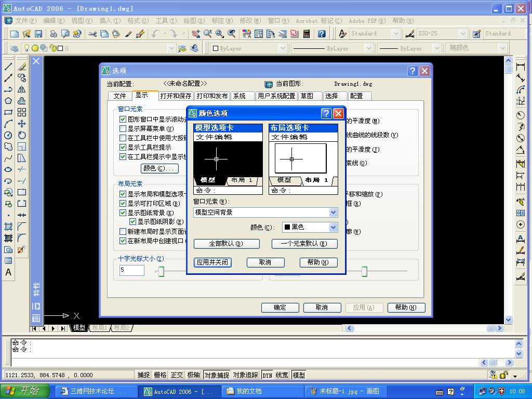Select the Circle draw tool
532x399 pixels.
click(x=8, y=136)
